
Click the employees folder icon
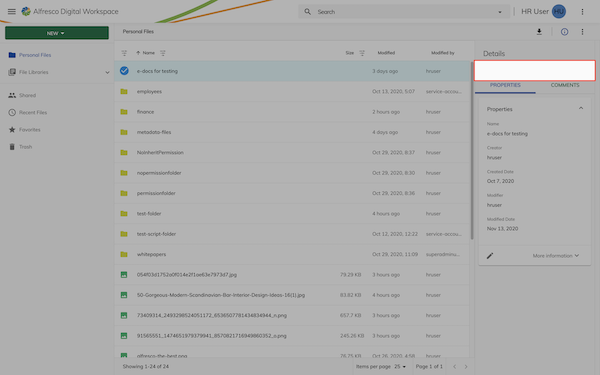[x=124, y=91]
